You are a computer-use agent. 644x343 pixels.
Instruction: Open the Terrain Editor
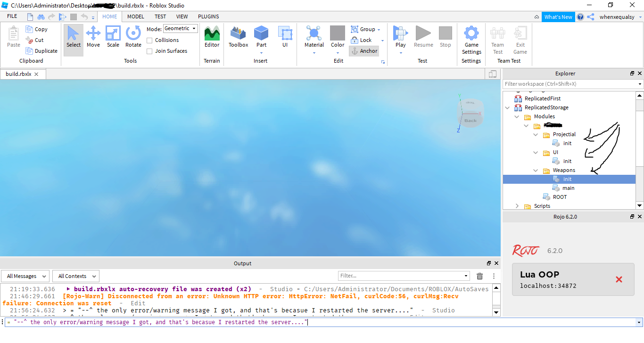tap(212, 37)
